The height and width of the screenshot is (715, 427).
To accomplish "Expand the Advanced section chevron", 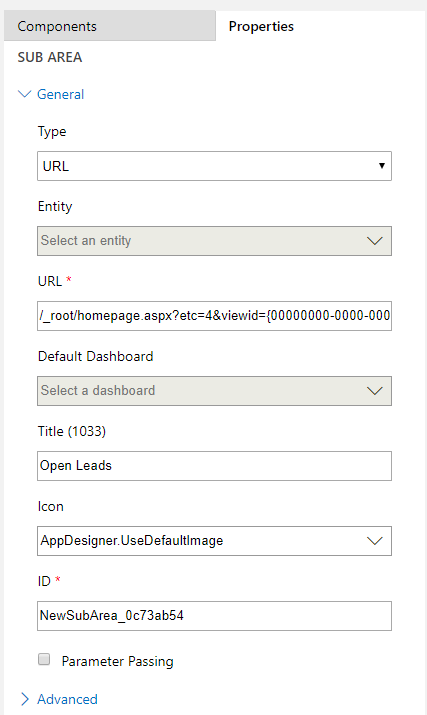I will click(x=25, y=699).
